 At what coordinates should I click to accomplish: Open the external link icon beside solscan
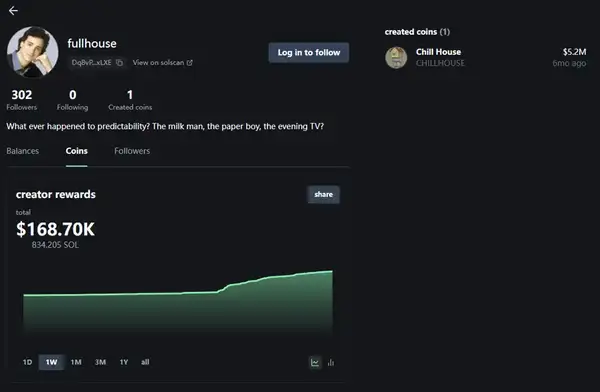click(x=189, y=62)
